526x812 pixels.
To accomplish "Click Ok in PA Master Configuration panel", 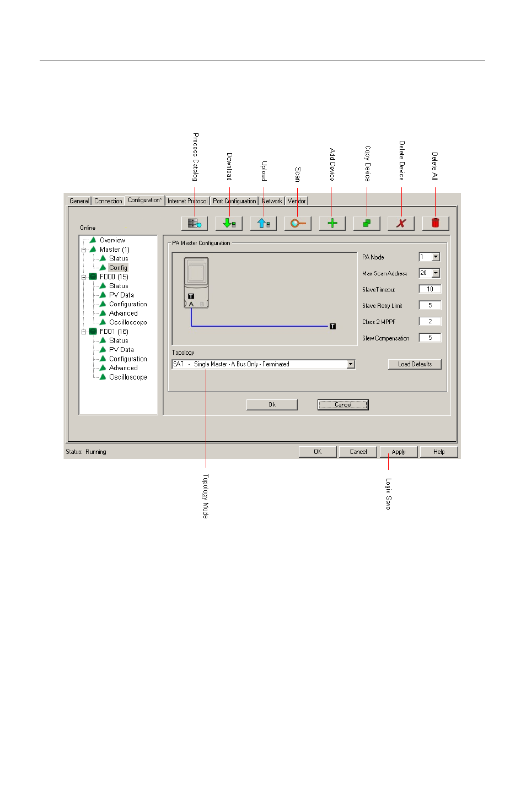I will tap(272, 404).
